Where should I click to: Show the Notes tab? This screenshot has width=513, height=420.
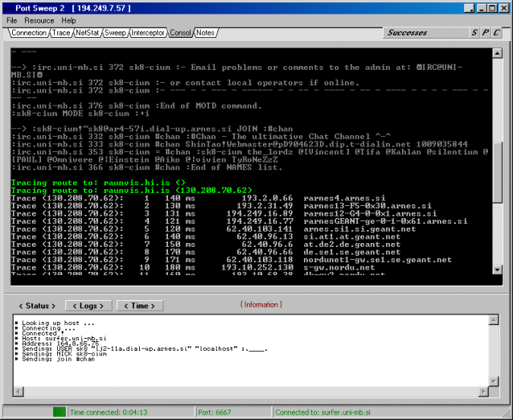[x=205, y=33]
